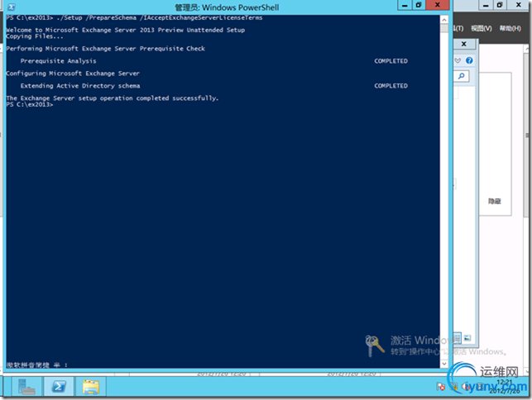Click the search magnifier in background window
The image size is (532, 400).
tap(462, 76)
